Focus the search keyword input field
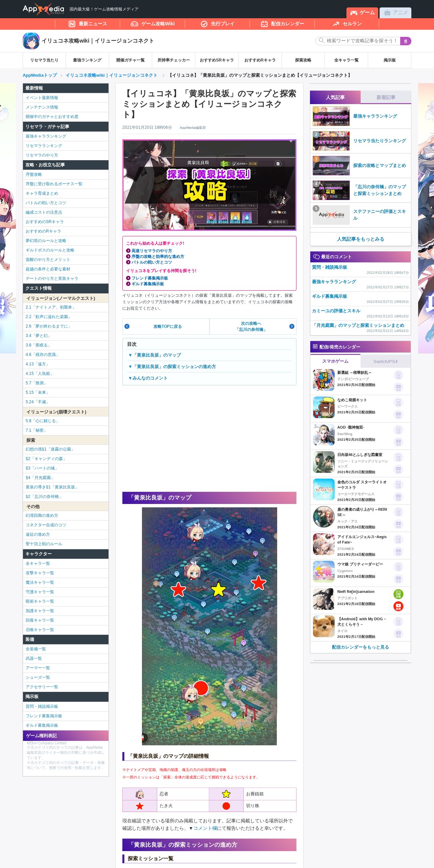Viewport: 434px width, 868px height. point(358,41)
